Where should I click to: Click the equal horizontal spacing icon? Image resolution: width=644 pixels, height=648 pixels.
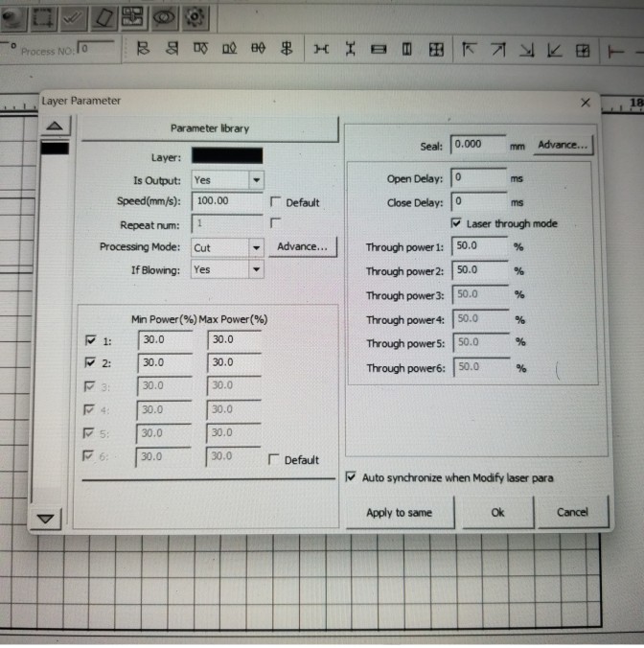321,50
